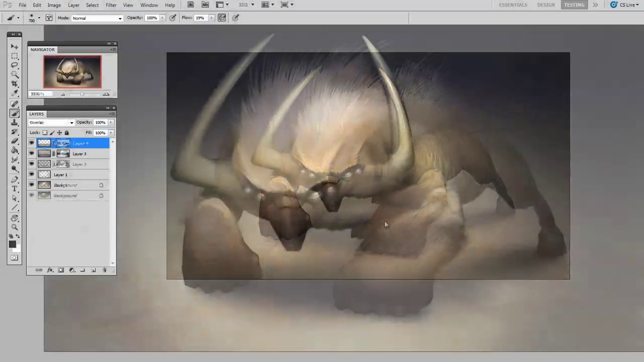Select the Zoom tool in toolbox
This screenshot has height=362, width=644.
15,227
